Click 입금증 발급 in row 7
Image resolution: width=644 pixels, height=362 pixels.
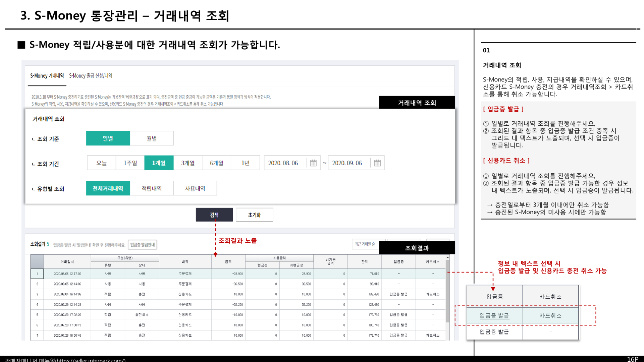point(398,335)
